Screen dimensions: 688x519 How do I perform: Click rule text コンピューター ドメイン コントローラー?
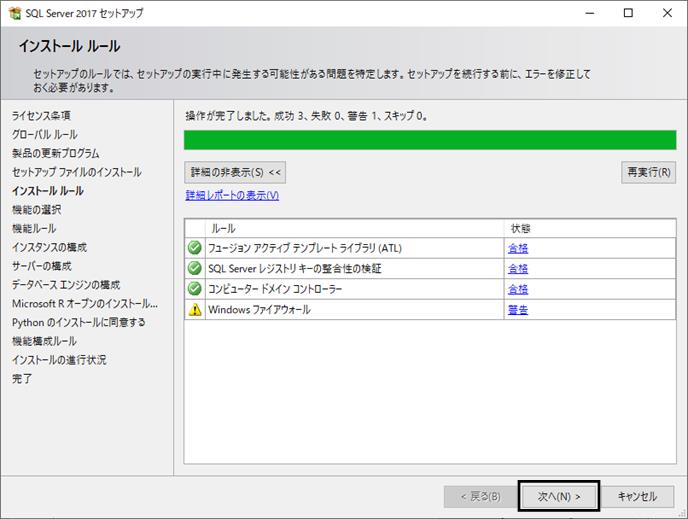pyautogui.click(x=275, y=289)
